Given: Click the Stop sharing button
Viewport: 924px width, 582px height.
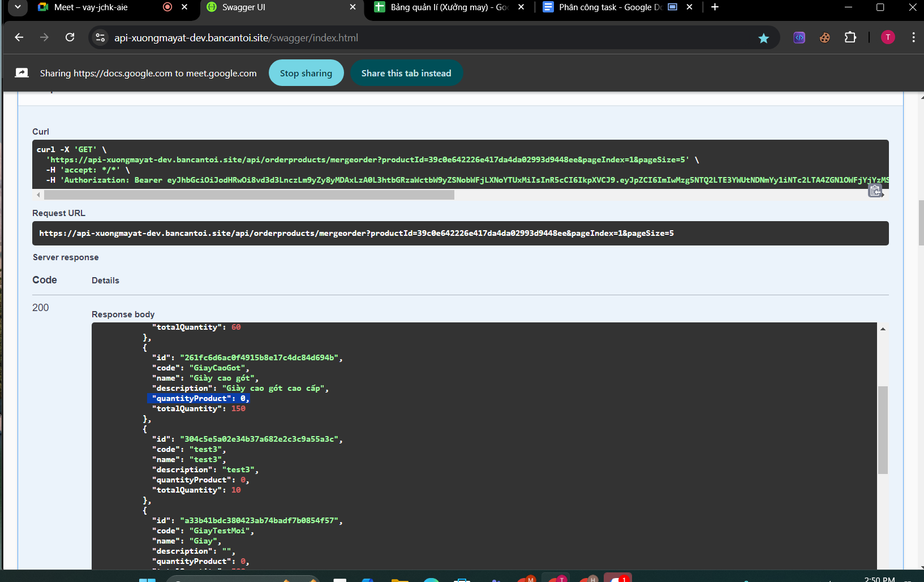Looking at the screenshot, I should click(306, 74).
